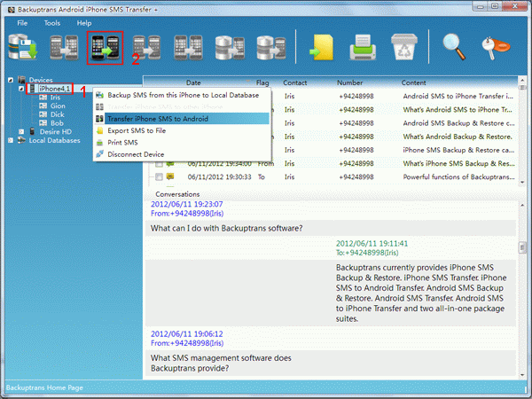Click the printer icon beside Print SMS
The height and width of the screenshot is (399, 532).
pyautogui.click(x=99, y=143)
